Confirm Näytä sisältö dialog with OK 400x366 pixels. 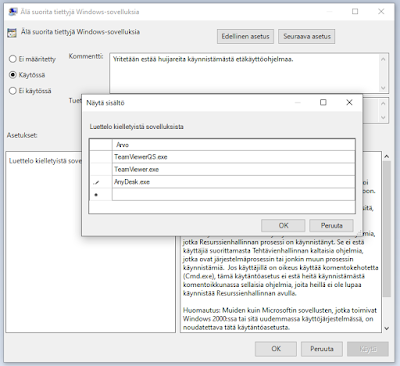click(x=283, y=226)
